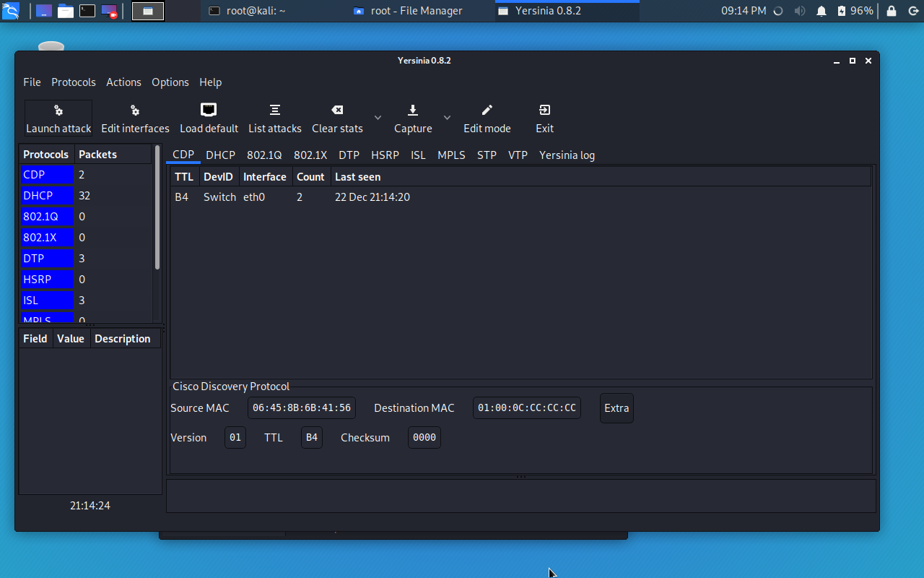
Task: Click the Interface column header
Action: pyautogui.click(x=265, y=177)
